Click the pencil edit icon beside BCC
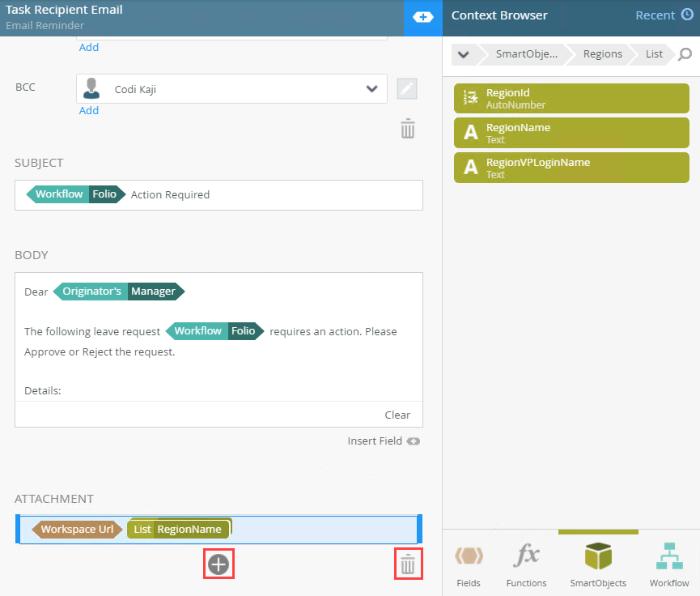 click(x=407, y=89)
